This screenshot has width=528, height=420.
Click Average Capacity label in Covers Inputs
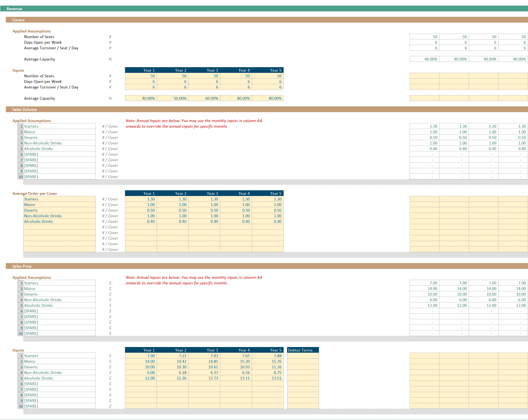(39, 98)
